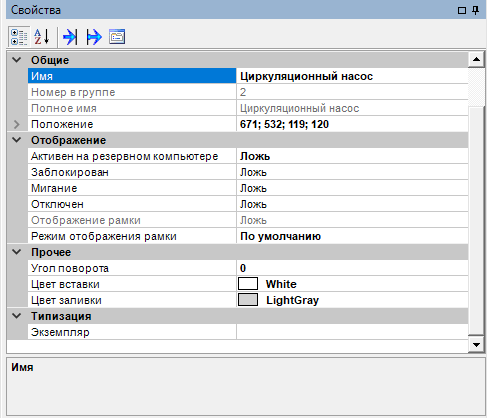Viewport: 488px width, 418px height.
Task: Sort properties alphabetically with A-Z icon
Action: pyautogui.click(x=42, y=37)
